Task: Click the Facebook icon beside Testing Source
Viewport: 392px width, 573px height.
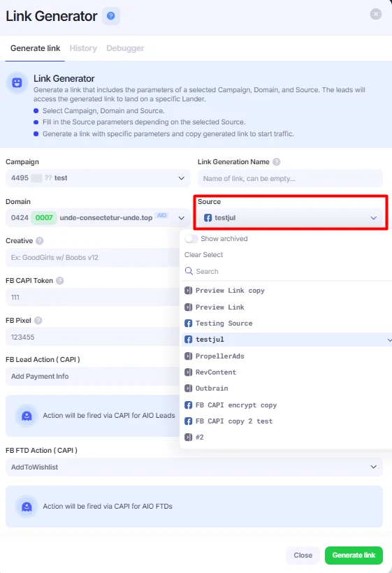Action: coord(188,324)
